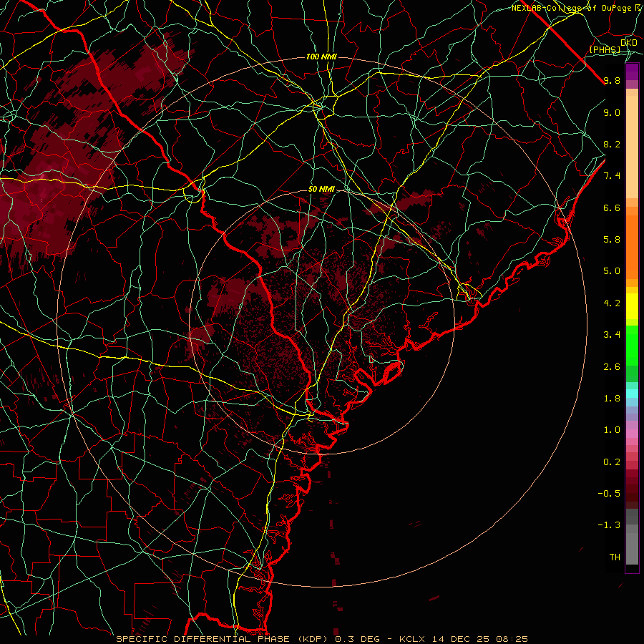Viewport: 644px width, 644px height.
Task: Click the 4.2 value on color scale
Action: pos(612,303)
